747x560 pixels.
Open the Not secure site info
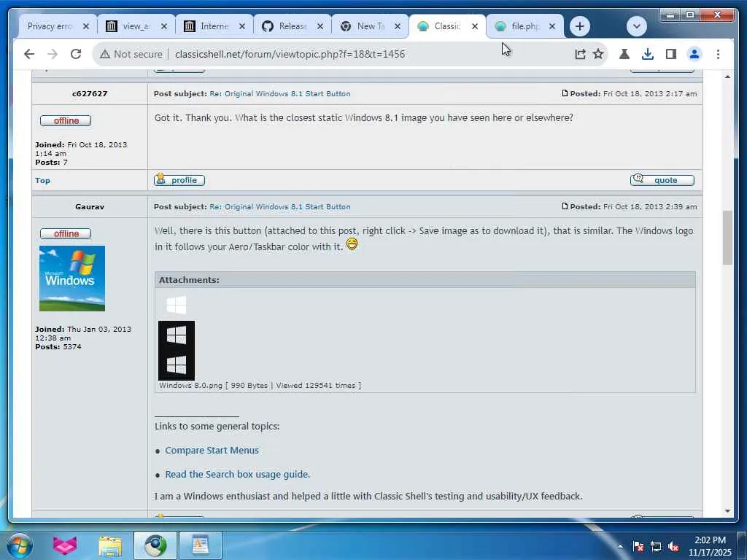131,54
